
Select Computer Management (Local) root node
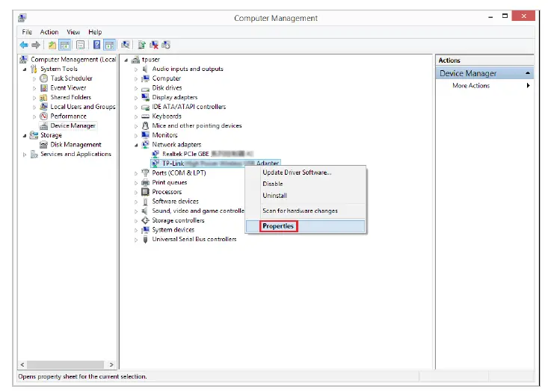[x=73, y=59]
